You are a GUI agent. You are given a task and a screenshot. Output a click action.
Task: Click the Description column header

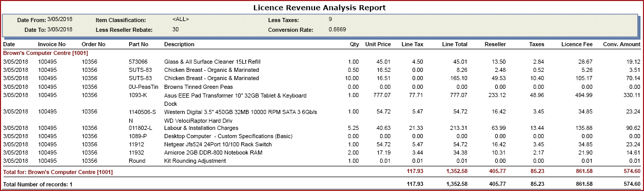click(x=179, y=44)
